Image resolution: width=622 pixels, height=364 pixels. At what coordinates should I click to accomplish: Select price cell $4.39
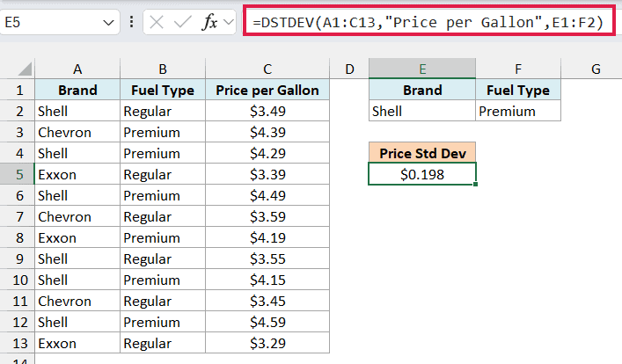coord(267,132)
